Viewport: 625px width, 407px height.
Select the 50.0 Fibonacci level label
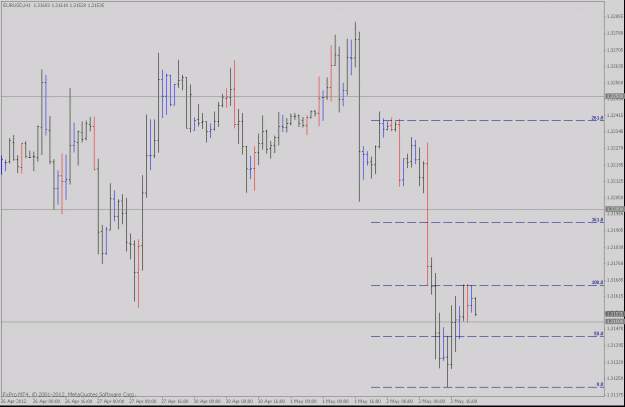coord(598,333)
